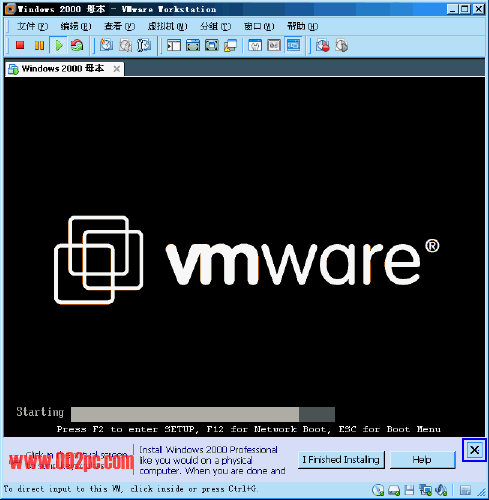Click the CD-ROM device status icon
The height and width of the screenshot is (500, 489).
[378, 490]
